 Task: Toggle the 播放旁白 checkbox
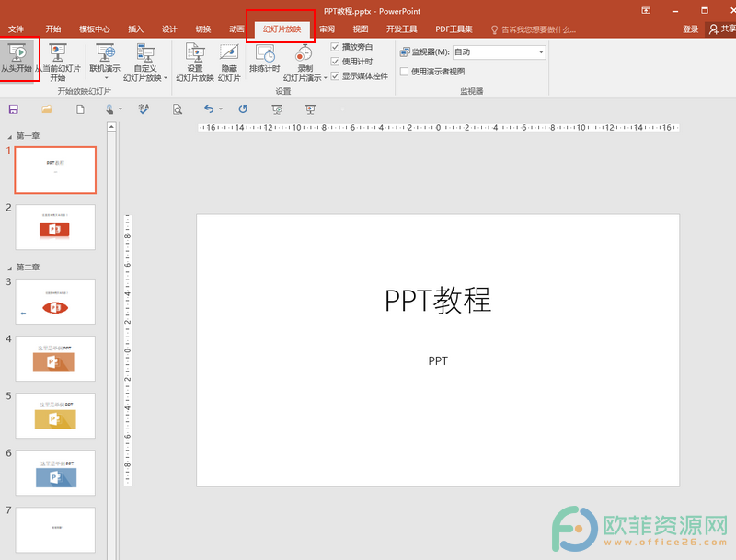335,46
